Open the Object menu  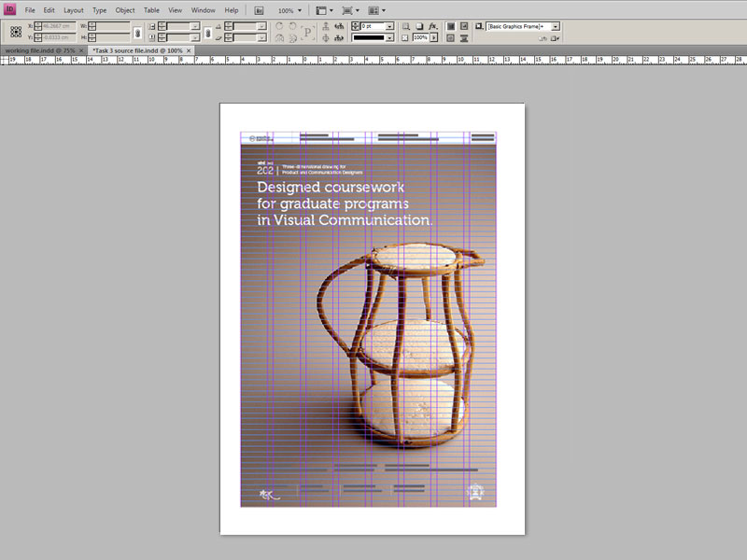pos(125,10)
